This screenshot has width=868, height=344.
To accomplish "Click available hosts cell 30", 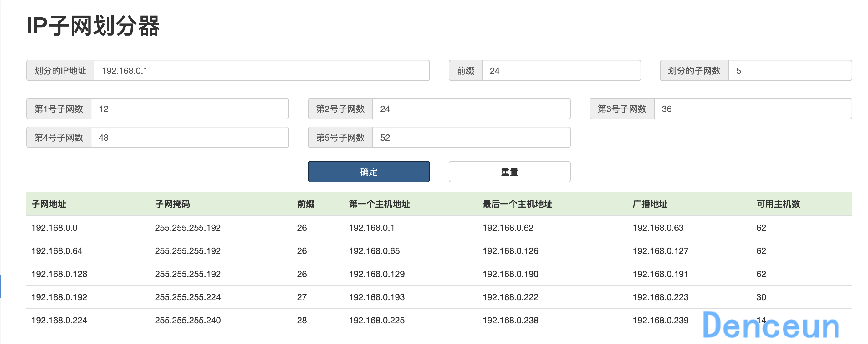I will (761, 297).
